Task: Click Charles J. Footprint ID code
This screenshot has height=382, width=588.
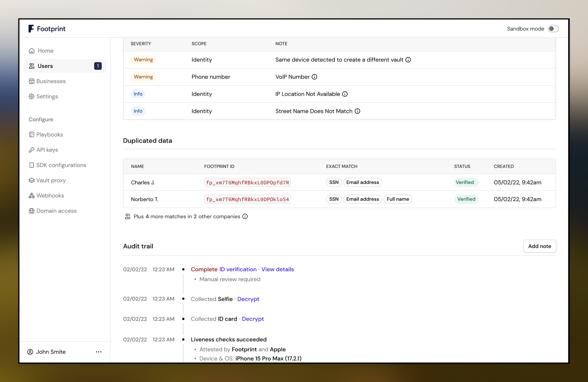Action: [x=247, y=183]
